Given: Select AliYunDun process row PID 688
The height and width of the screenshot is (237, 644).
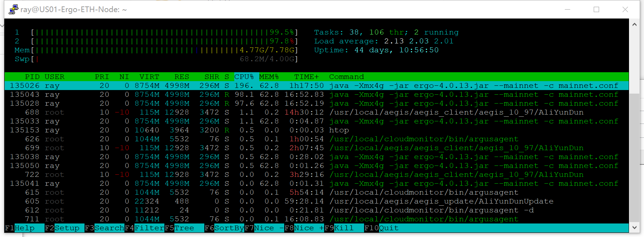Looking at the screenshot, I should click(x=317, y=112).
